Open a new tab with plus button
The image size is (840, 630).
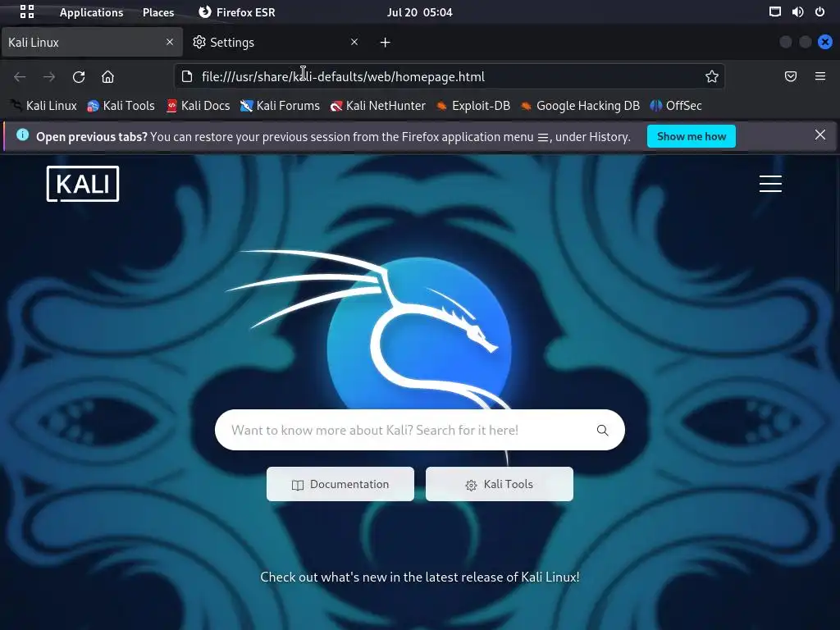coord(386,43)
